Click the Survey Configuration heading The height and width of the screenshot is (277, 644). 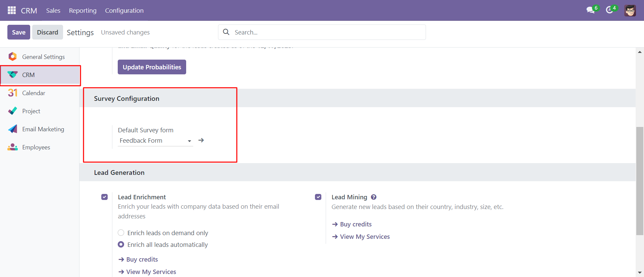[x=127, y=98]
